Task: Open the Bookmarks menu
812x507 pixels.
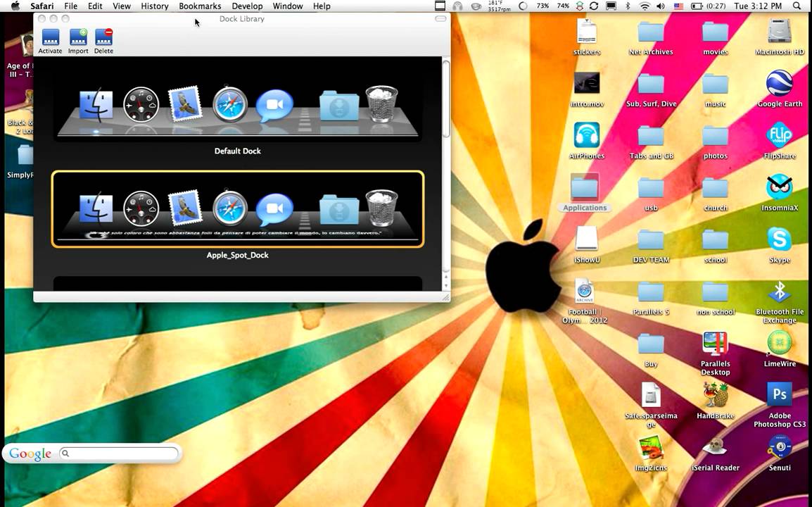Action: (200, 6)
